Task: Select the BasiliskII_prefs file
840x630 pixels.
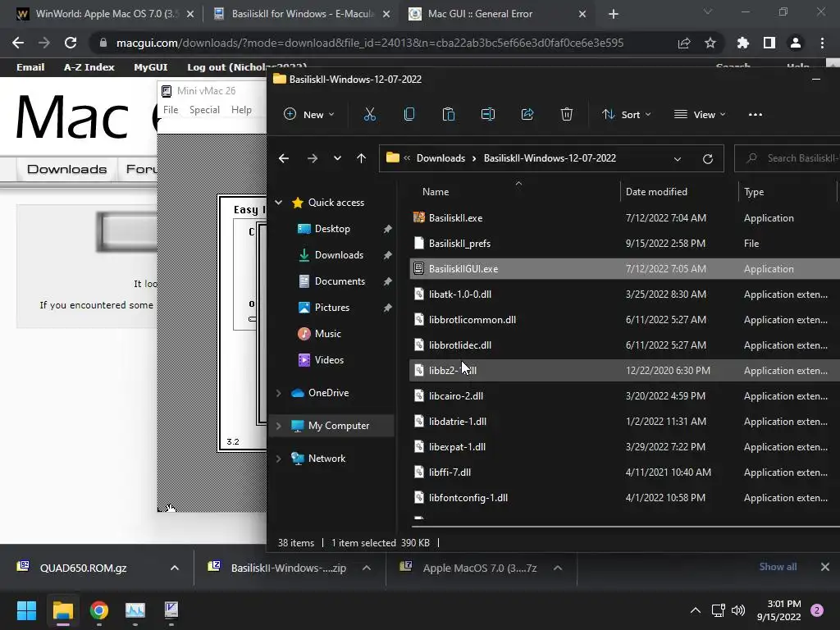Action: pyautogui.click(x=624, y=243)
